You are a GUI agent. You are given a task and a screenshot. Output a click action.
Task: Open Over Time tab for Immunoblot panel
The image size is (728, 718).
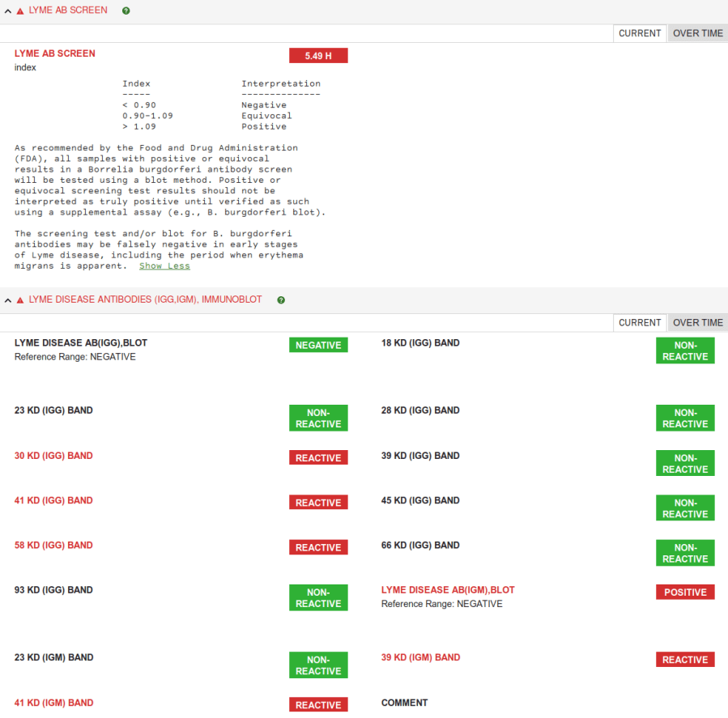click(x=697, y=322)
